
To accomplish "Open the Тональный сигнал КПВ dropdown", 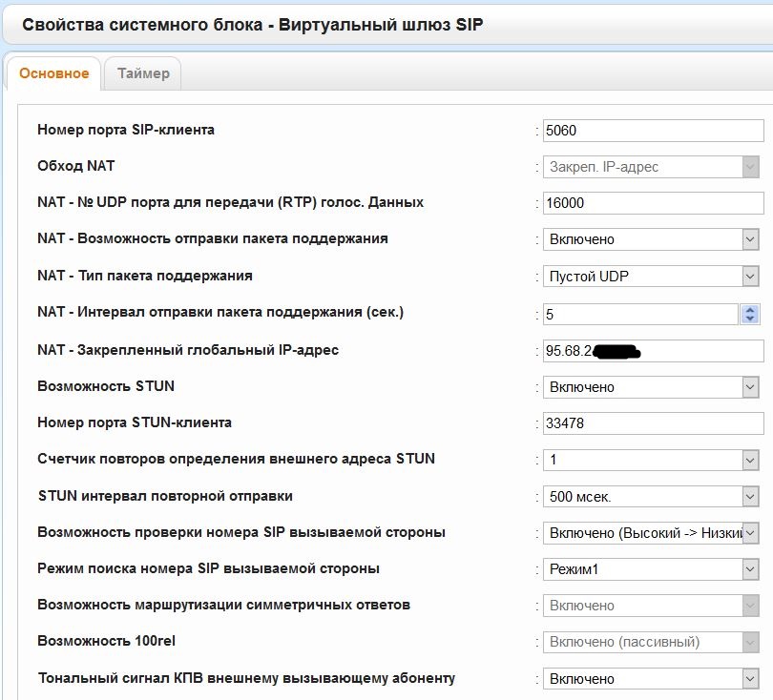I will (x=651, y=679).
